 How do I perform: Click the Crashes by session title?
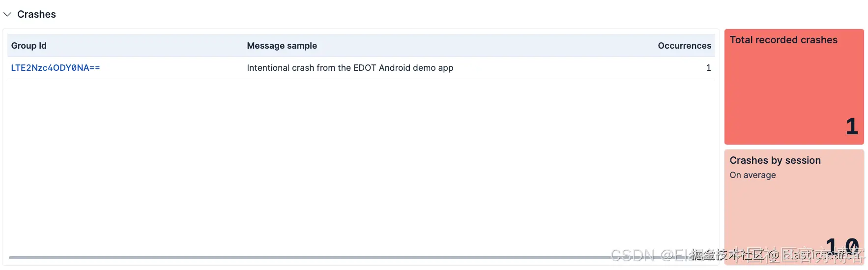coord(775,160)
